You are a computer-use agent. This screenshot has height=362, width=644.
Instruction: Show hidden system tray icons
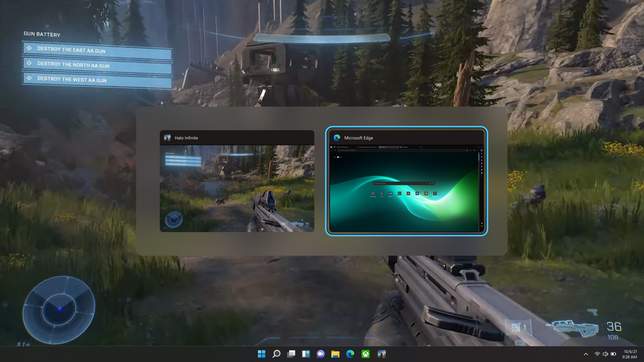click(586, 354)
